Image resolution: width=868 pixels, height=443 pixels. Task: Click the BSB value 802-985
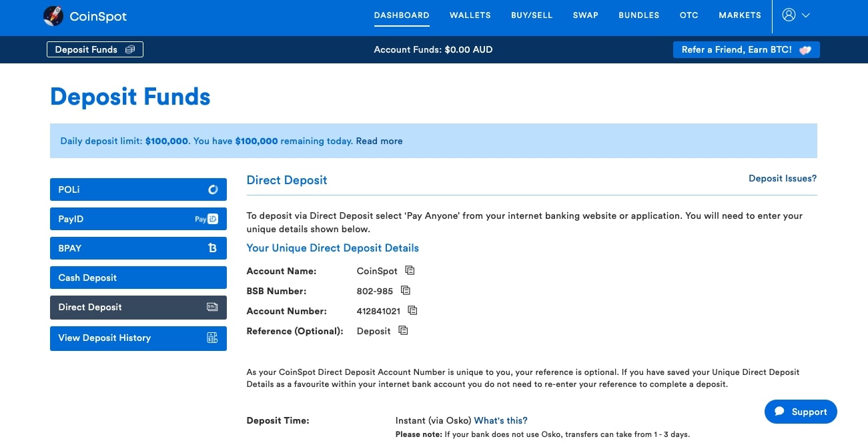375,291
